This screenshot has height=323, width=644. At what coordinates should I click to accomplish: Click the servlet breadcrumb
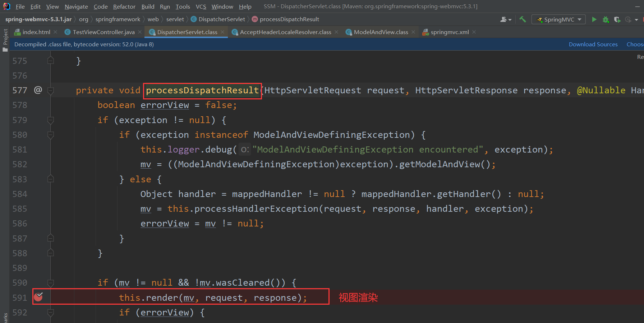pyautogui.click(x=175, y=19)
